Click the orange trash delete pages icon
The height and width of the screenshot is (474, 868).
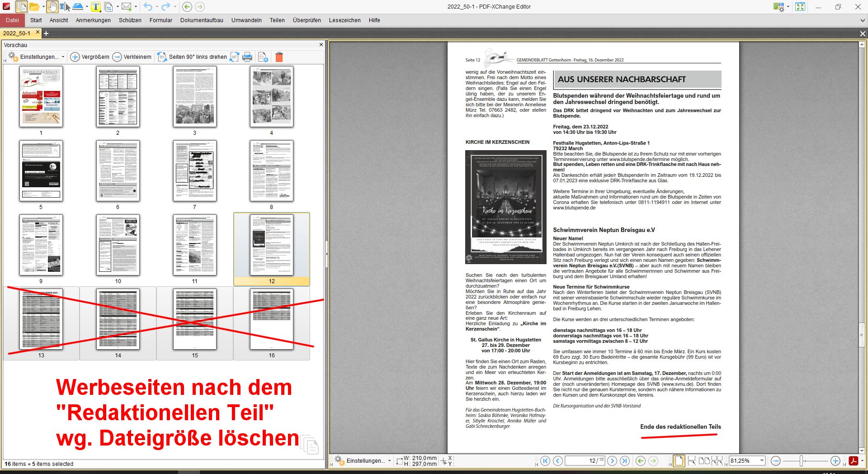(x=279, y=57)
